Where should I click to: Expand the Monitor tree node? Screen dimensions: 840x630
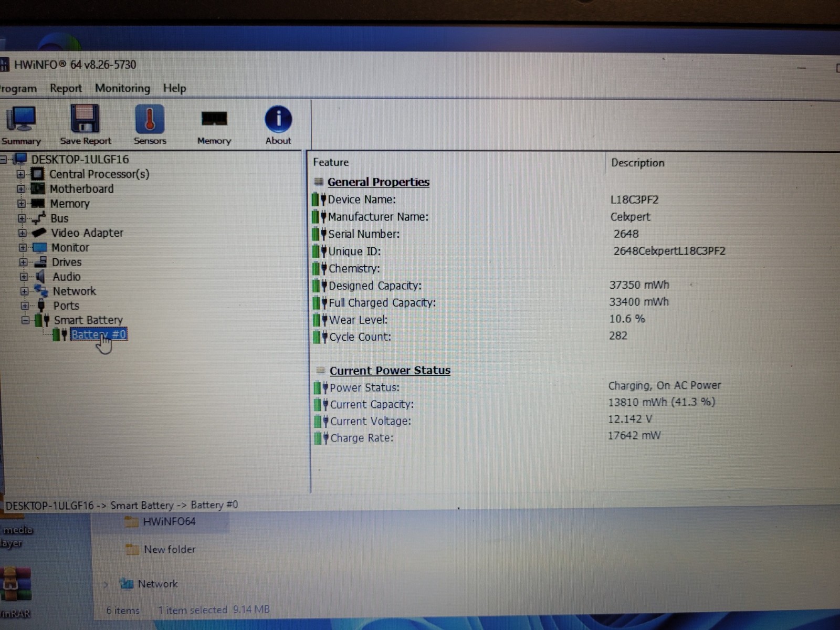(x=23, y=248)
